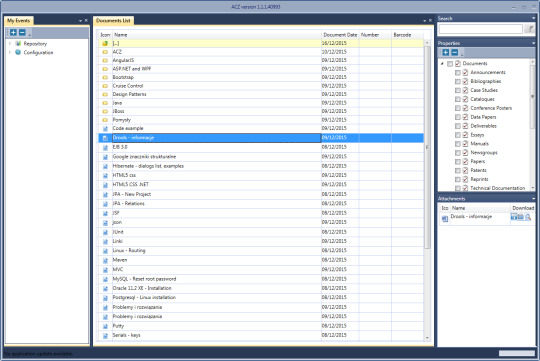
Task: Click the Number column header
Action: click(375, 35)
